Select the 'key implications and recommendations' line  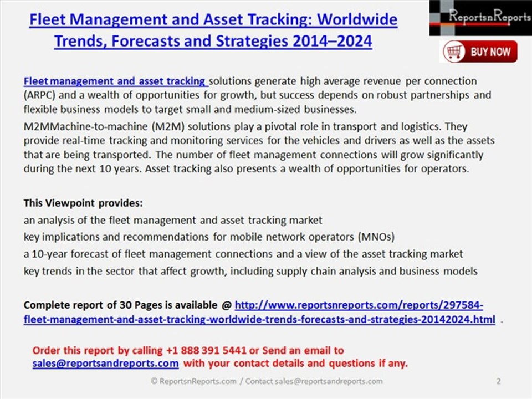[209, 237]
